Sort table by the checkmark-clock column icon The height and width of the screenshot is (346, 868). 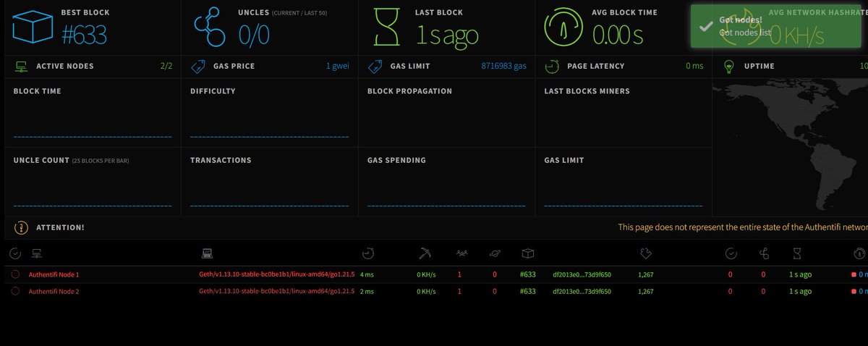(731, 253)
